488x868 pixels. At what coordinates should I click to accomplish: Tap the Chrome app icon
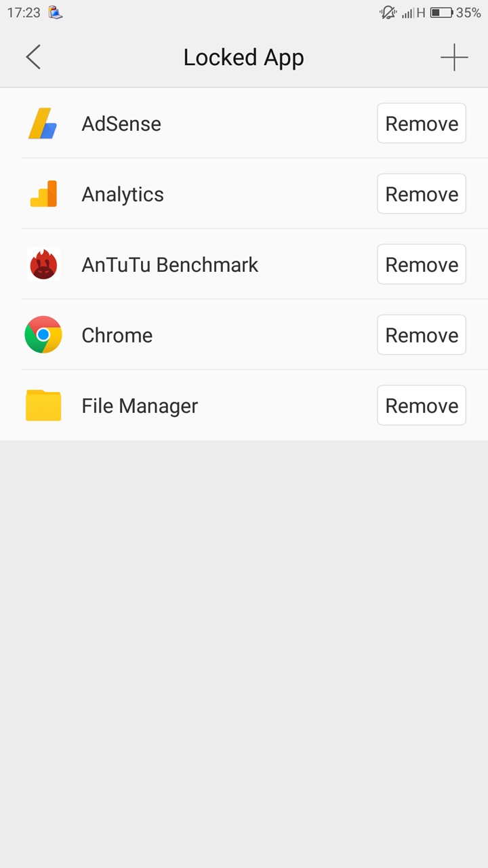pyautogui.click(x=43, y=335)
